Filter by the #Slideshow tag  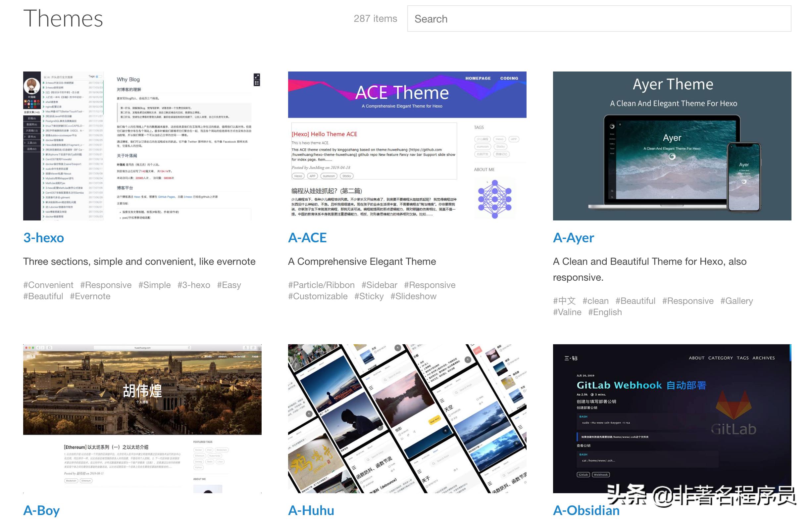pyautogui.click(x=413, y=296)
